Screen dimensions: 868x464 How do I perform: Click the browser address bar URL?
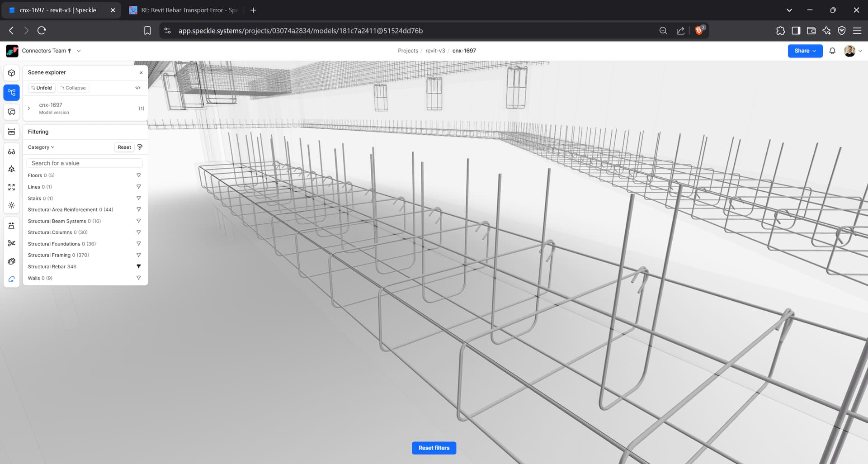coord(301,31)
